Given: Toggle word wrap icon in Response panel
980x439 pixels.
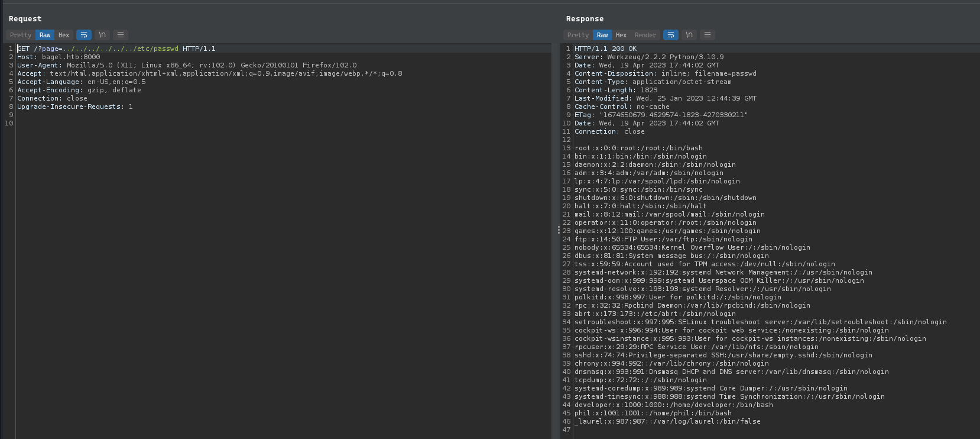Looking at the screenshot, I should click(x=671, y=35).
